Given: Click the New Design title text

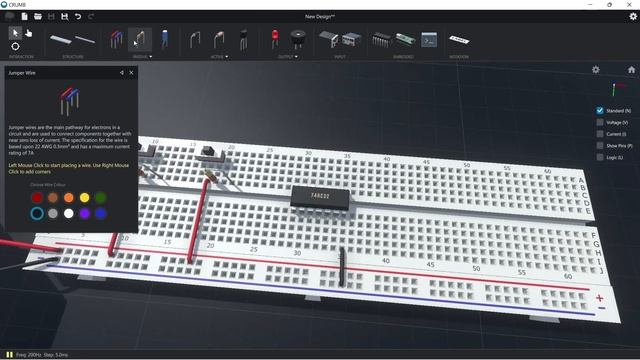Looking at the screenshot, I should [320, 16].
